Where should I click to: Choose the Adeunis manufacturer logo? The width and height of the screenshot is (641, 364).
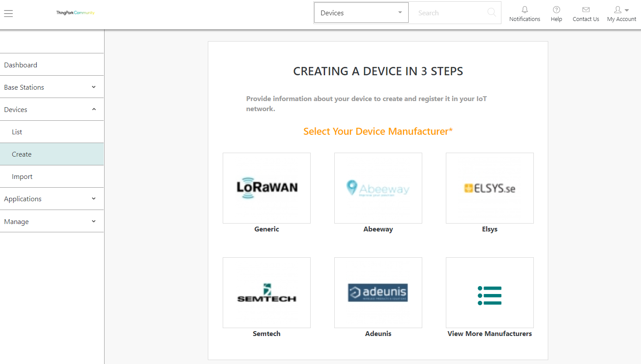378,293
